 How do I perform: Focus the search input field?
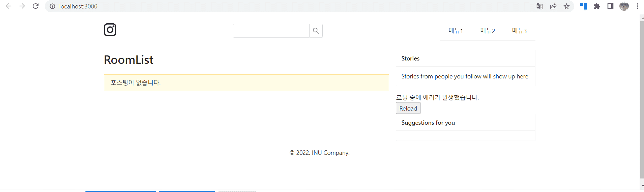tap(271, 31)
